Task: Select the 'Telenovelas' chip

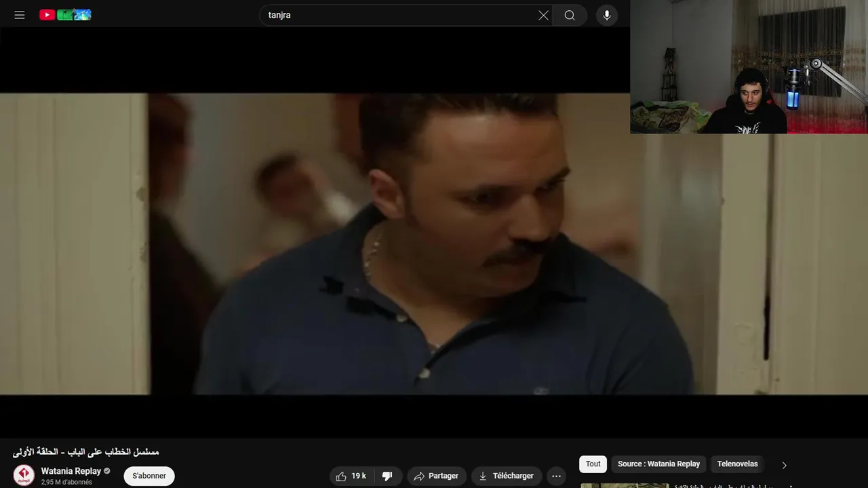Action: 738,464
